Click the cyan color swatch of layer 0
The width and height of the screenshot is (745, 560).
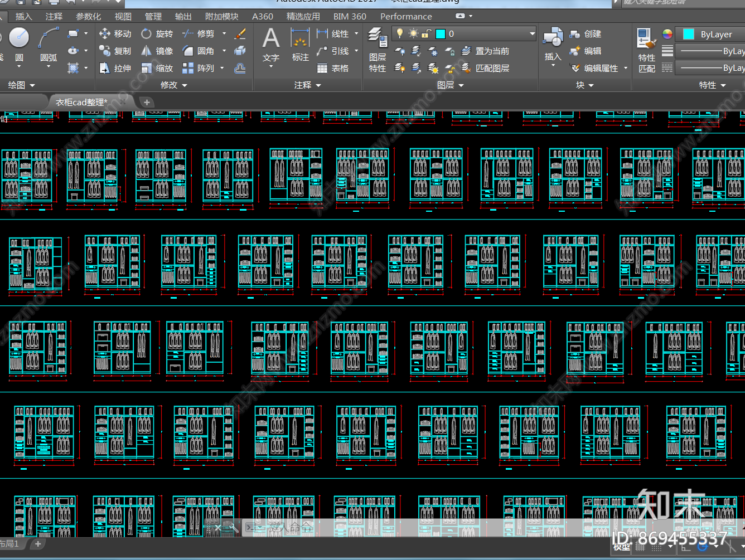pyautogui.click(x=441, y=34)
